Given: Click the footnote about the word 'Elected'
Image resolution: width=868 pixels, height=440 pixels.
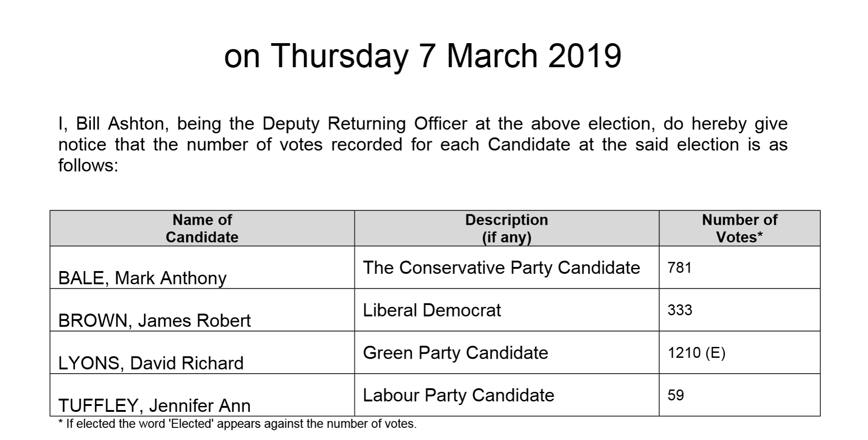Looking at the screenshot, I should pyautogui.click(x=238, y=424).
